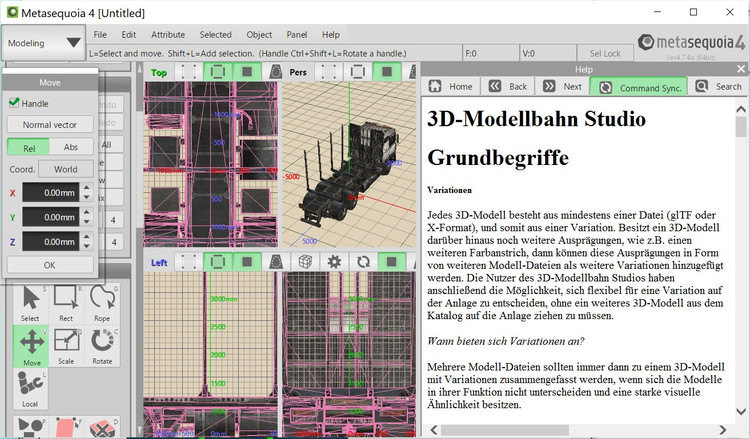Click the cube icon in lower toolbar
The width and height of the screenshot is (750, 439).
[x=305, y=262]
